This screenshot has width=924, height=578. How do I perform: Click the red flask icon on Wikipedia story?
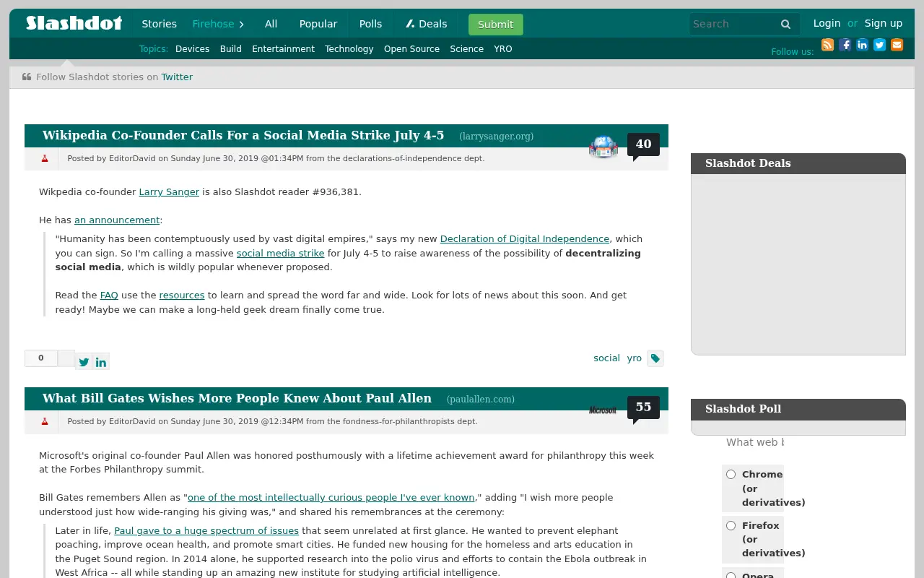tap(45, 158)
